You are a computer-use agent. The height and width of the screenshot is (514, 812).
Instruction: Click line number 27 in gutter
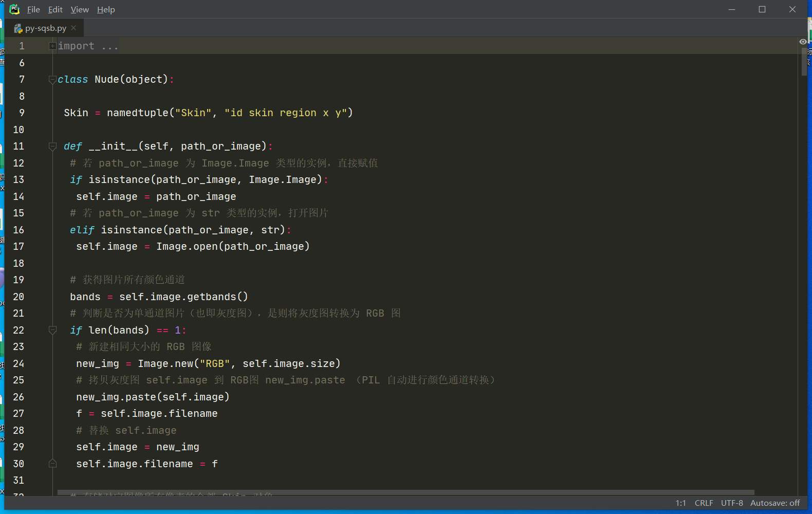(x=19, y=414)
